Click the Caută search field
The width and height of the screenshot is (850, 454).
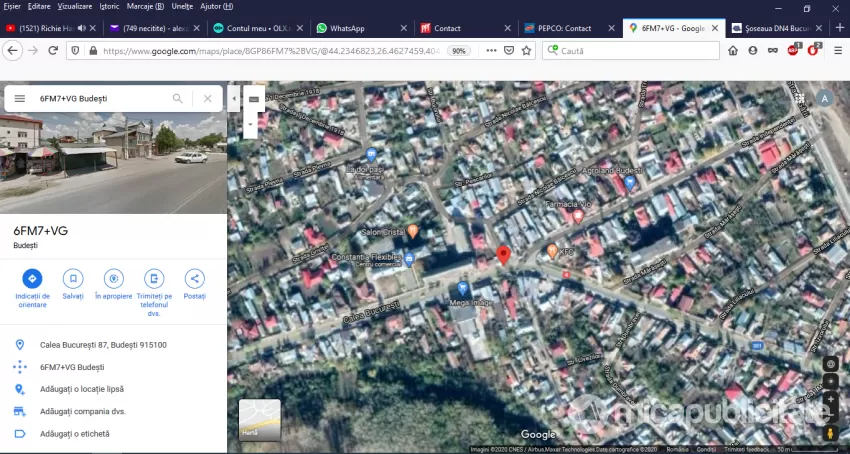(x=630, y=50)
